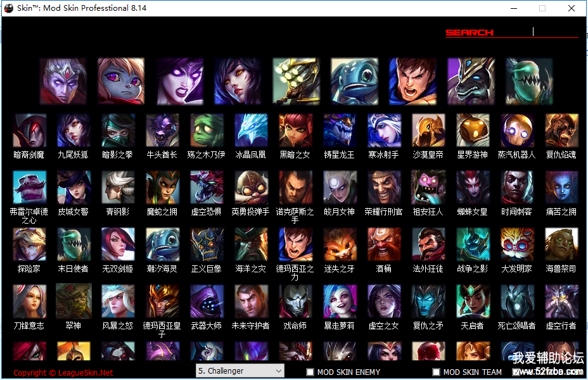
Task: Select the 德玛西亚之力 champion icon
Action: pyautogui.click(x=295, y=244)
